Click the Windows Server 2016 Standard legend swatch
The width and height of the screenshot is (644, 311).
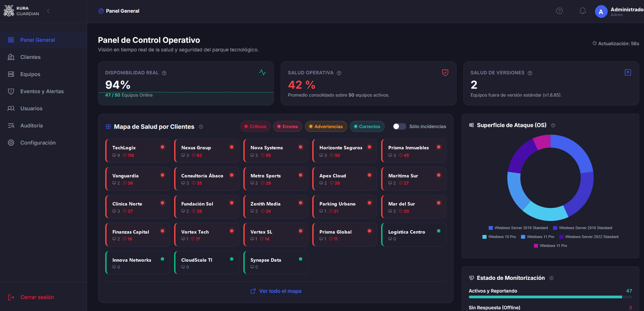point(555,228)
